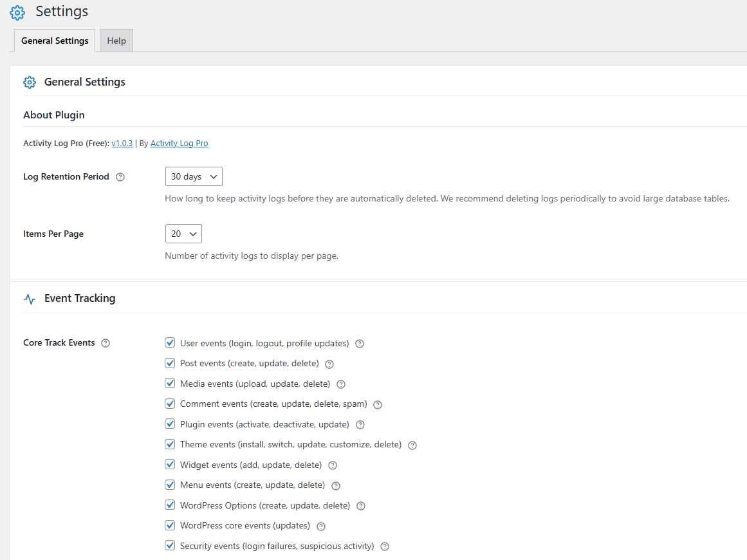Open help tooltip for Core Track Events
747x560 pixels.
click(x=106, y=343)
